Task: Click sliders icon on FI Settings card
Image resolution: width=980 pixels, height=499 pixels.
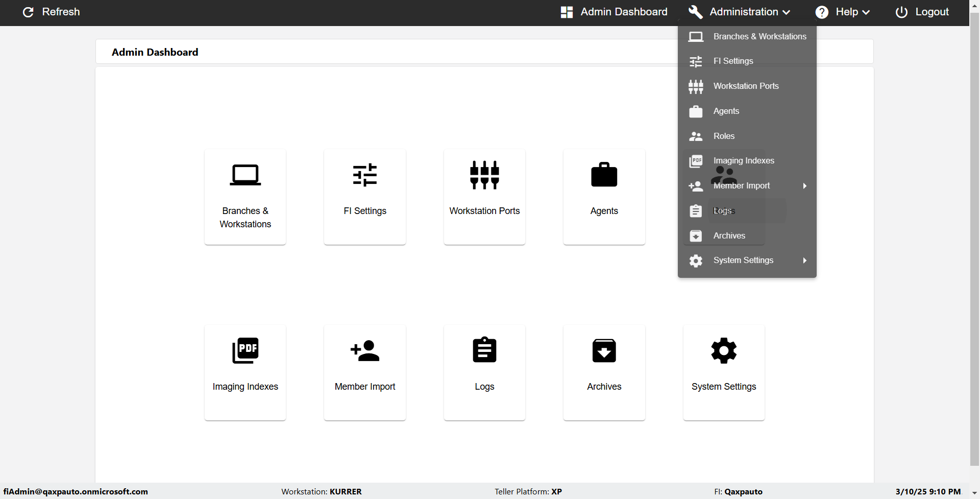Action: (x=365, y=175)
